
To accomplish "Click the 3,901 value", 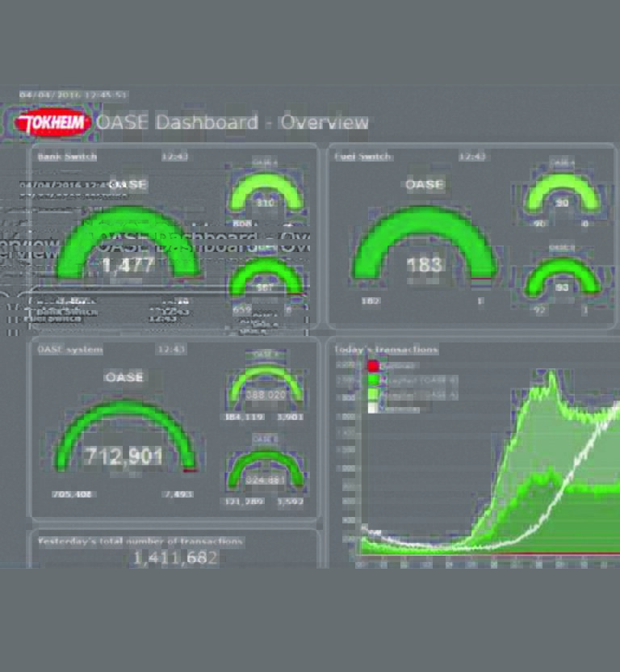I will coord(290,417).
